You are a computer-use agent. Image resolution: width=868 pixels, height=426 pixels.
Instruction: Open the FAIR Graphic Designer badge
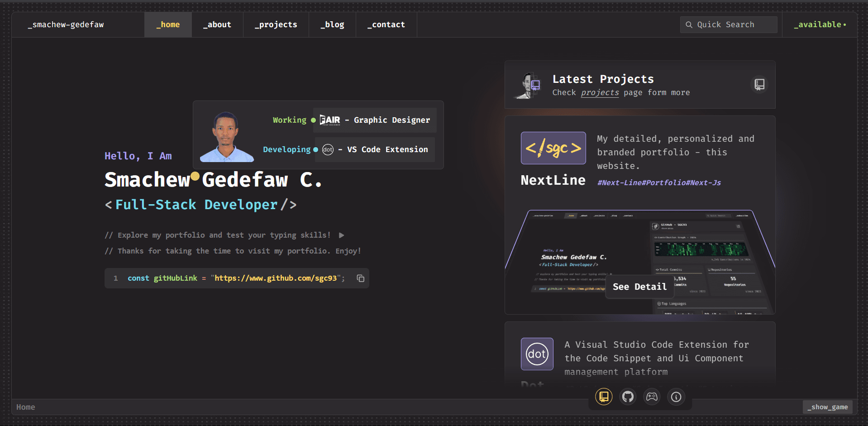click(375, 120)
